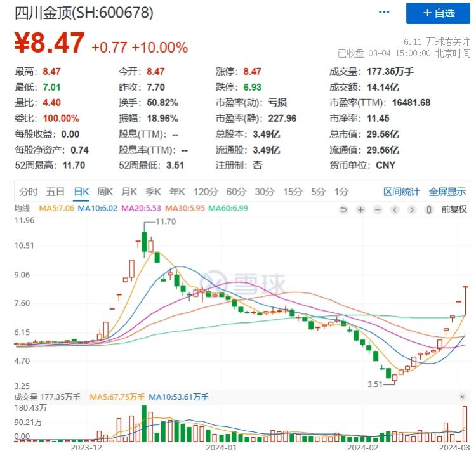Reset the chart with the undo arrow icon
476x460 pixels.
(343, 209)
